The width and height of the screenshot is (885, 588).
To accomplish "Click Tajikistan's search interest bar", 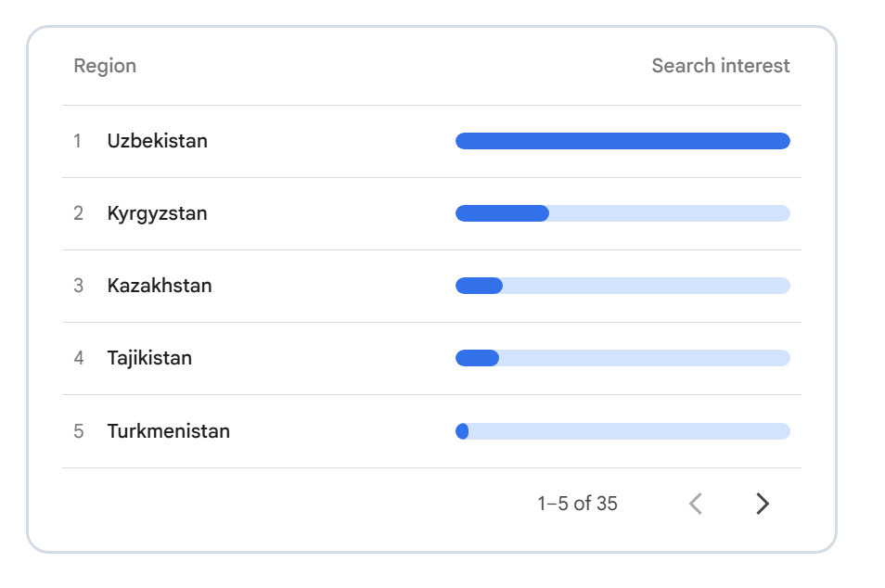I will 622,358.
